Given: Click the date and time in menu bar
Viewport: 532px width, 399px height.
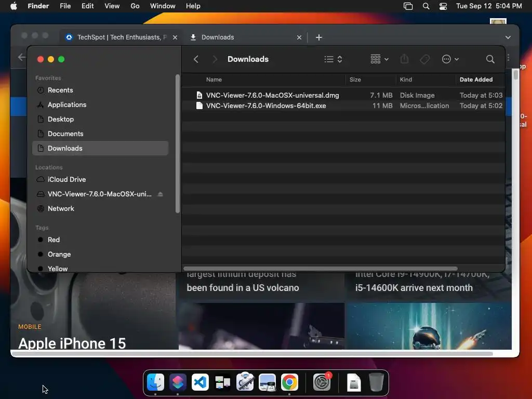Looking at the screenshot, I should tap(489, 6).
